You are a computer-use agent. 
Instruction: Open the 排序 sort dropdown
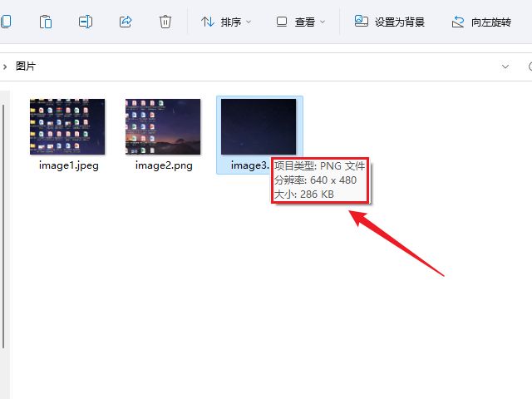(225, 22)
